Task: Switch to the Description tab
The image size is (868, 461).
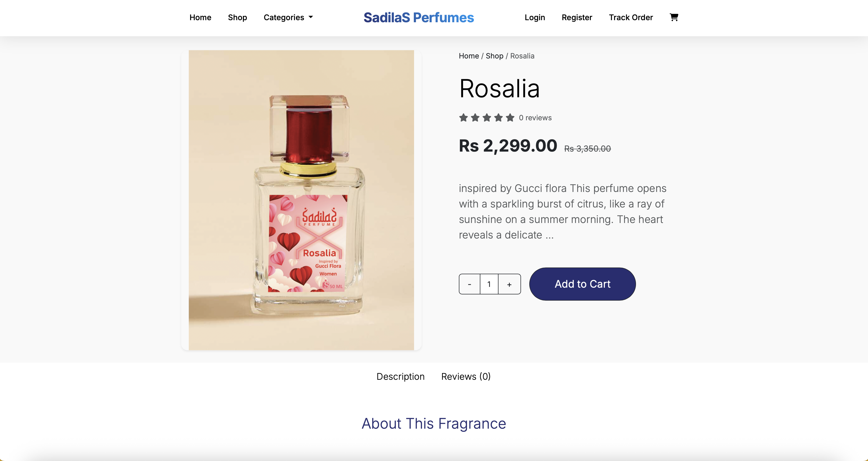Action: coord(400,376)
